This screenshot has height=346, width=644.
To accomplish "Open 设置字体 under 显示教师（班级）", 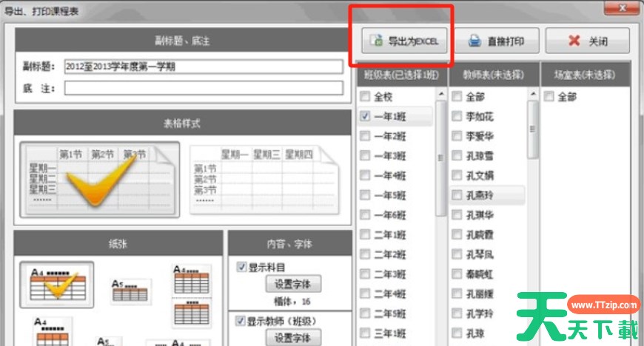I will pos(293,338).
